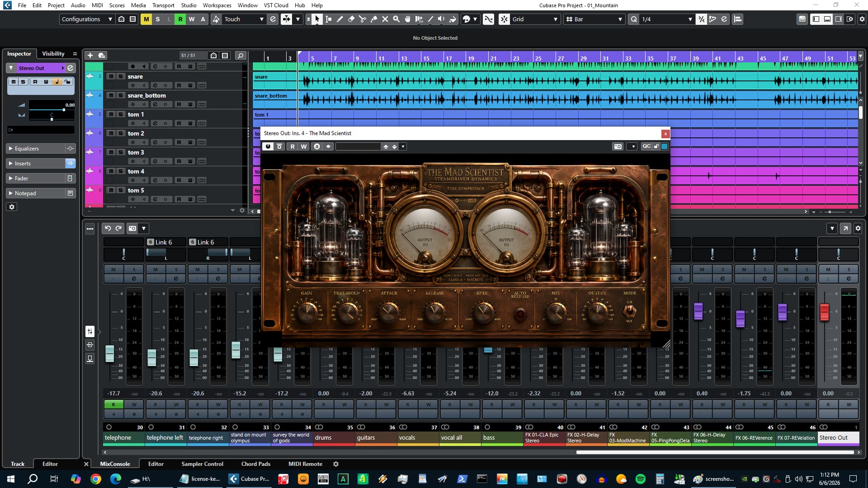Image resolution: width=868 pixels, height=488 pixels.
Task: Select the Line tool in toolbar
Action: [430, 19]
